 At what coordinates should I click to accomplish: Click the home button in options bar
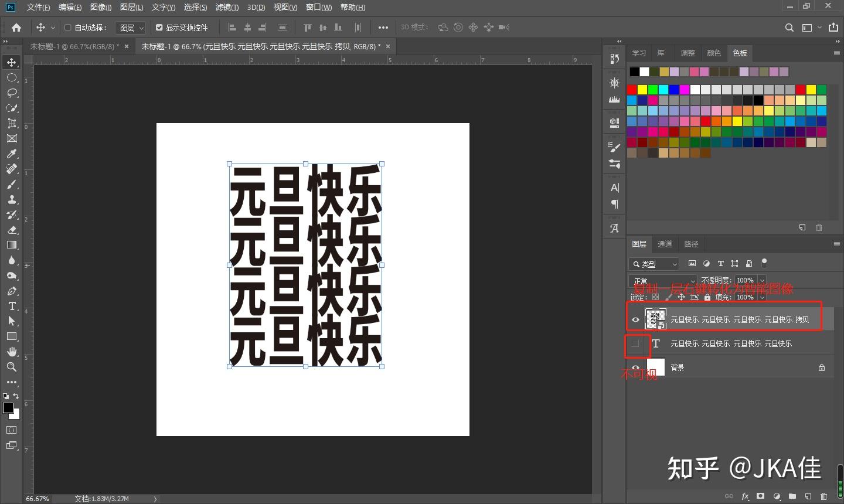(16, 28)
